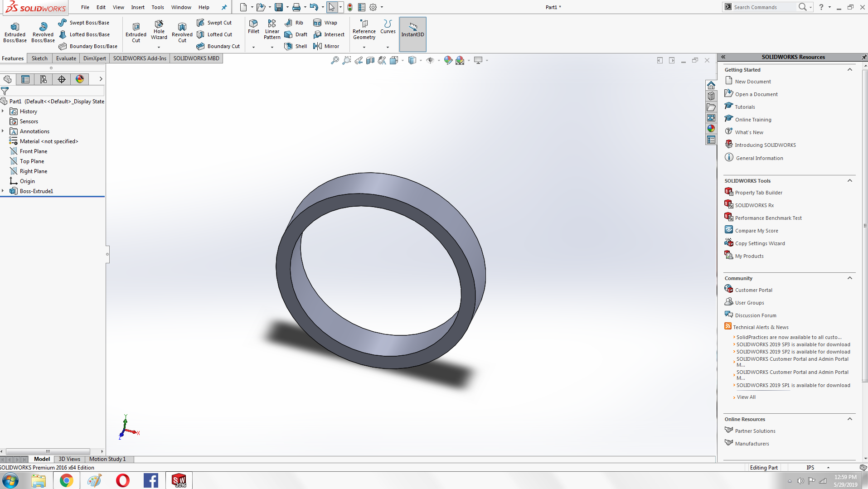Collapse the SOLIDWORKS Tools section
Screen dimensions: 868x489
[850, 181]
